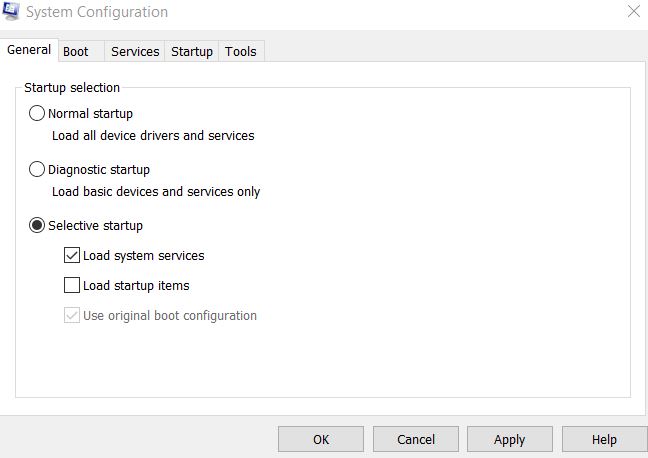The height and width of the screenshot is (458, 648).
Task: Apply the startup settings
Action: pos(510,439)
